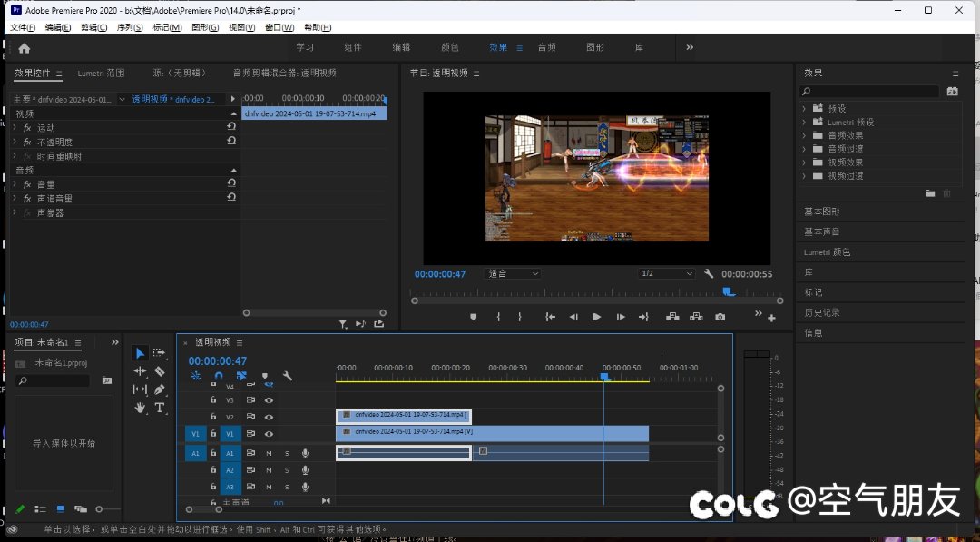
Task: Step forward one frame
Action: [620, 317]
